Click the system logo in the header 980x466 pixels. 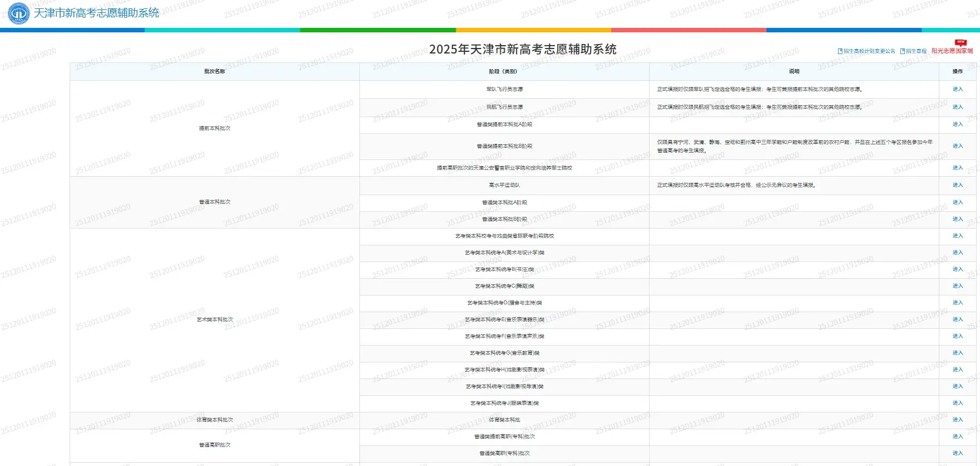pos(19,13)
